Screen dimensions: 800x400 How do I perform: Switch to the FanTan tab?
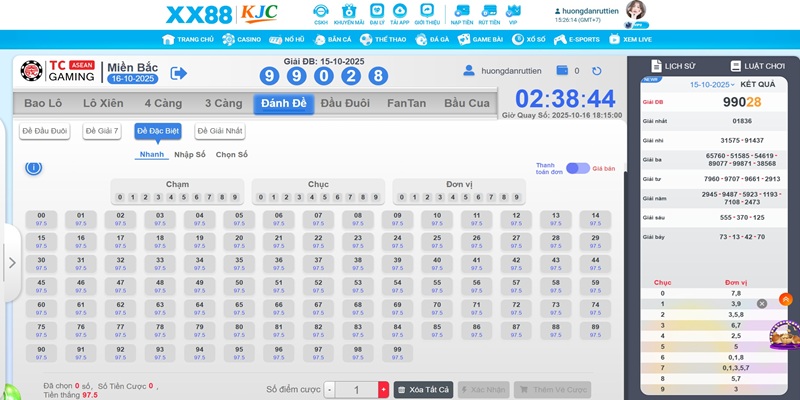tap(406, 104)
